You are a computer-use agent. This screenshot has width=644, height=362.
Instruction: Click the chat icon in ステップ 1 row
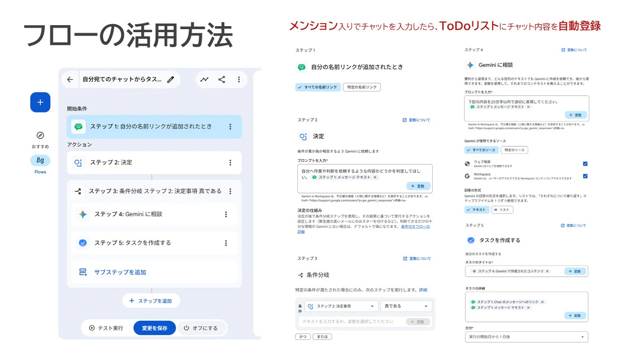coord(78,127)
